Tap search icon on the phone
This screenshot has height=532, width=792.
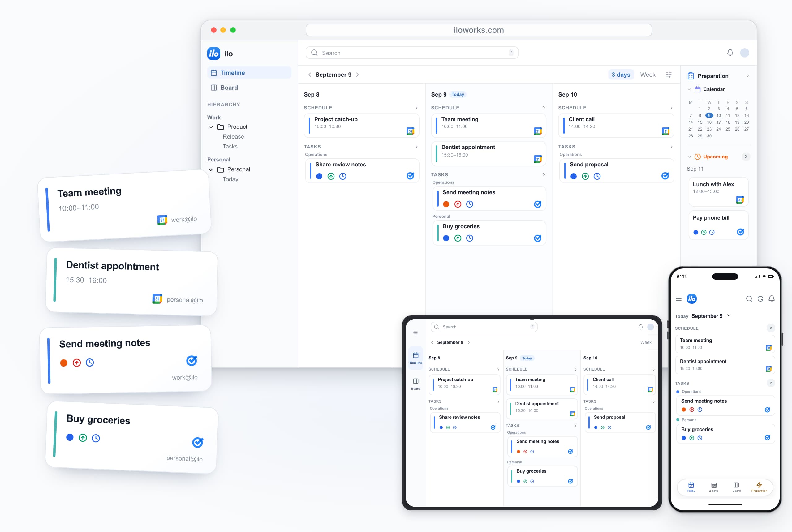(749, 299)
